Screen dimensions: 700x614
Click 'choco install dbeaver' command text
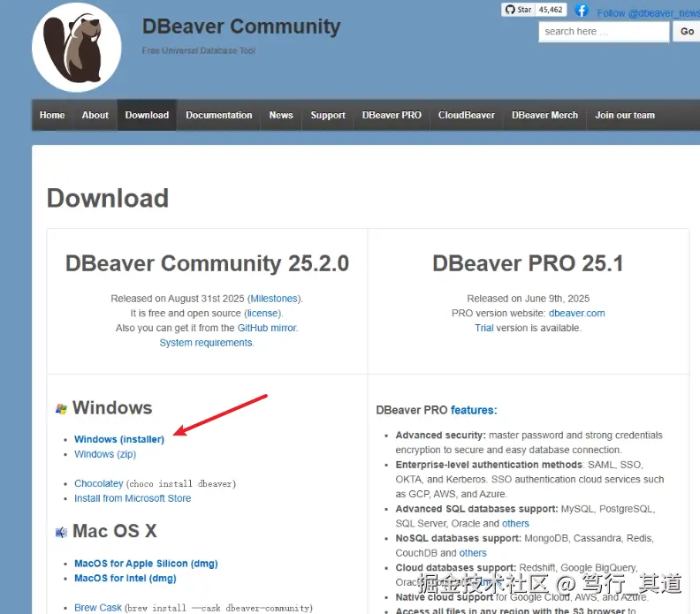tap(181, 484)
